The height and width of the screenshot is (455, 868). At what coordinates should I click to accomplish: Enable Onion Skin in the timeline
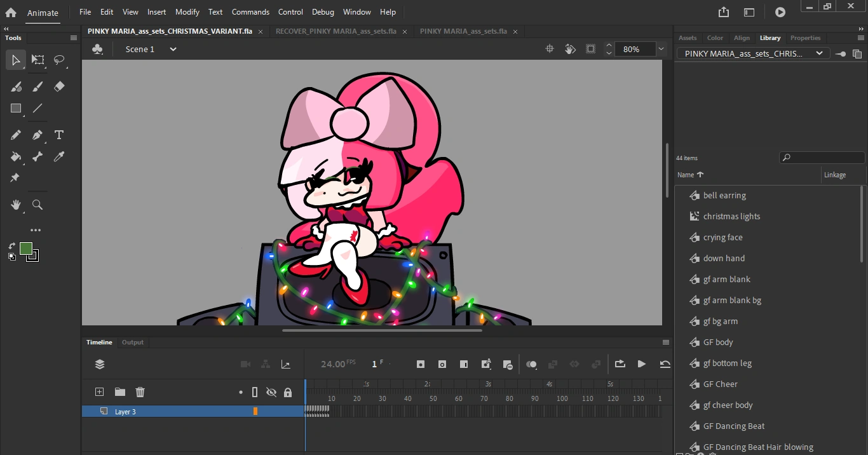coord(532,364)
